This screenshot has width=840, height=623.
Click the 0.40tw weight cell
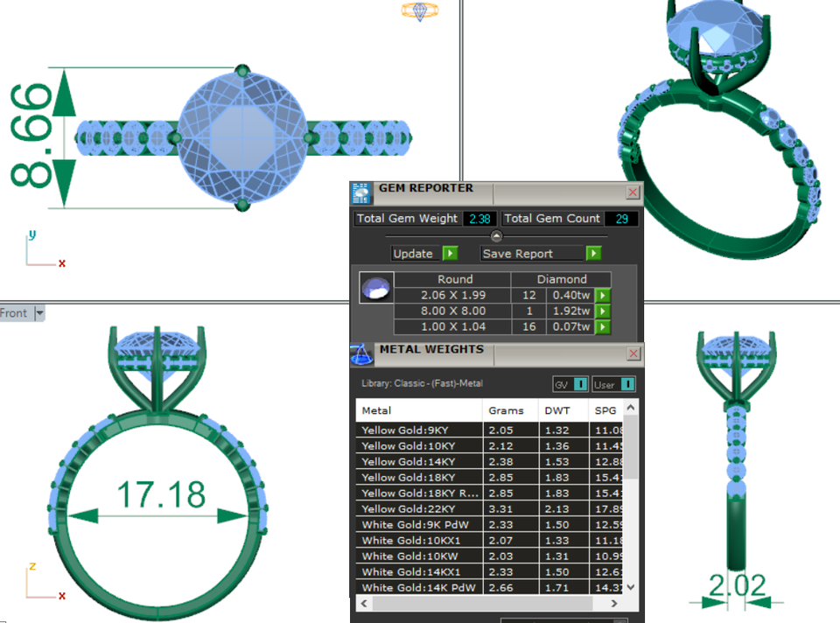(570, 295)
